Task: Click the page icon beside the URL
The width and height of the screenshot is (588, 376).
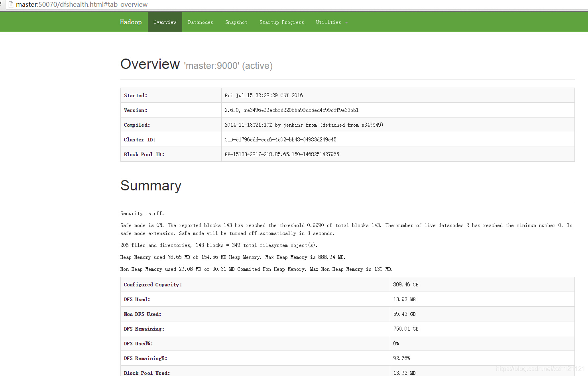Action: (11, 4)
